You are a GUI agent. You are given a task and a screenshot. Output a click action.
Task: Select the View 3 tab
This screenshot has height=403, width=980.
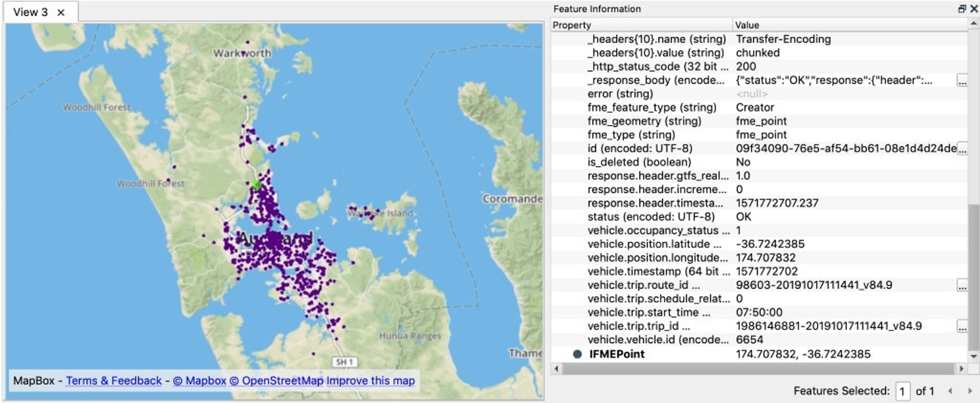pos(30,13)
